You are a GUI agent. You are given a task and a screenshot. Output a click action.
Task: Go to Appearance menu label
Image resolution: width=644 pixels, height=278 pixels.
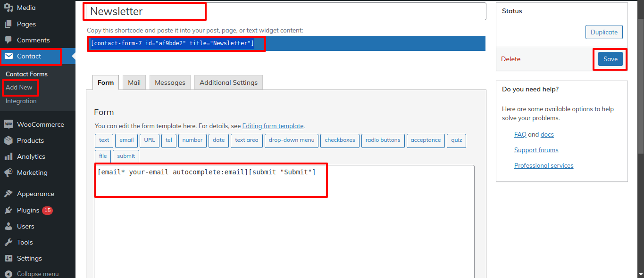[35, 194]
